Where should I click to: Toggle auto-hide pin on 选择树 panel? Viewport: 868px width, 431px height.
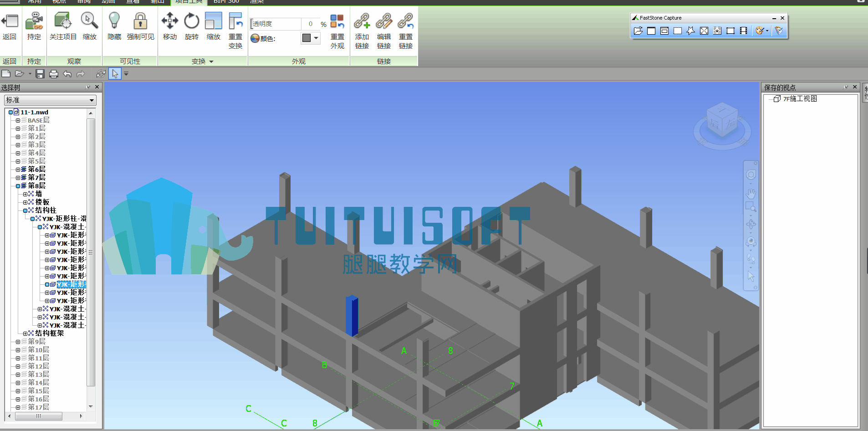88,87
